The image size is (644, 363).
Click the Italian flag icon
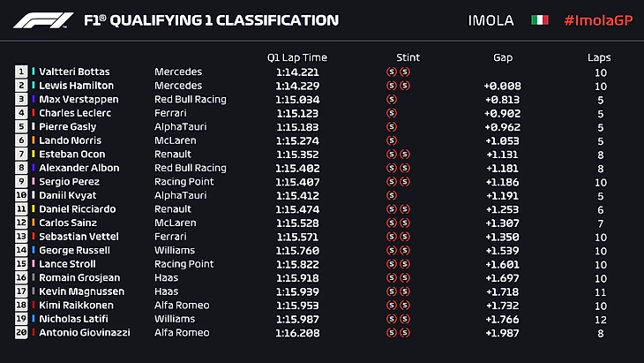[539, 20]
